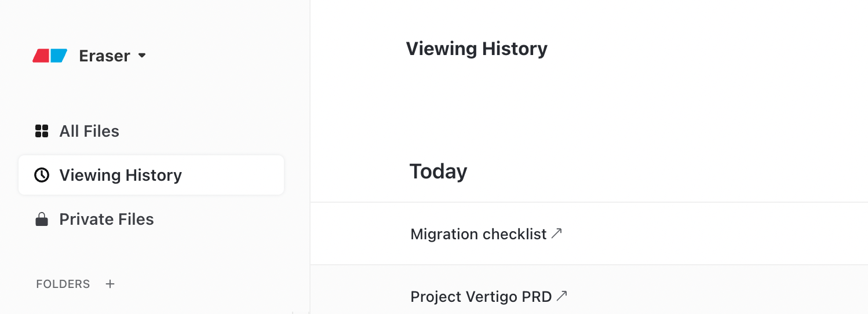
Task: Click the Viewing History clock icon
Action: [42, 175]
